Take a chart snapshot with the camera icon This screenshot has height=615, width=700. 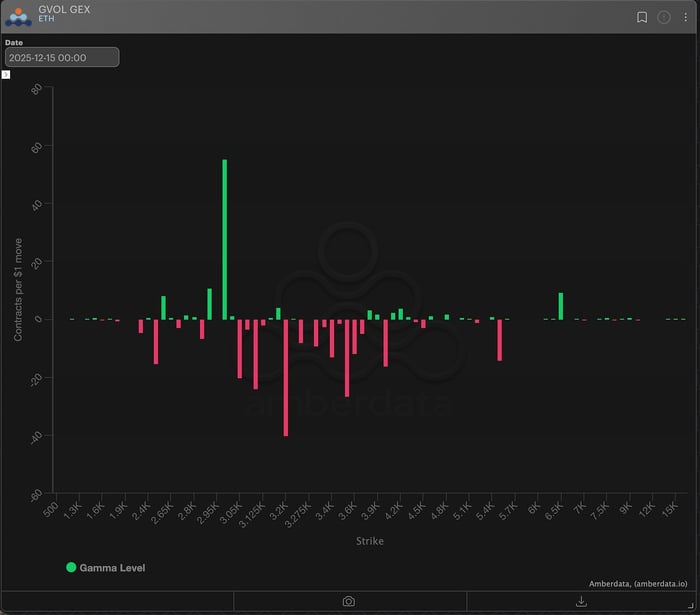pyautogui.click(x=349, y=601)
